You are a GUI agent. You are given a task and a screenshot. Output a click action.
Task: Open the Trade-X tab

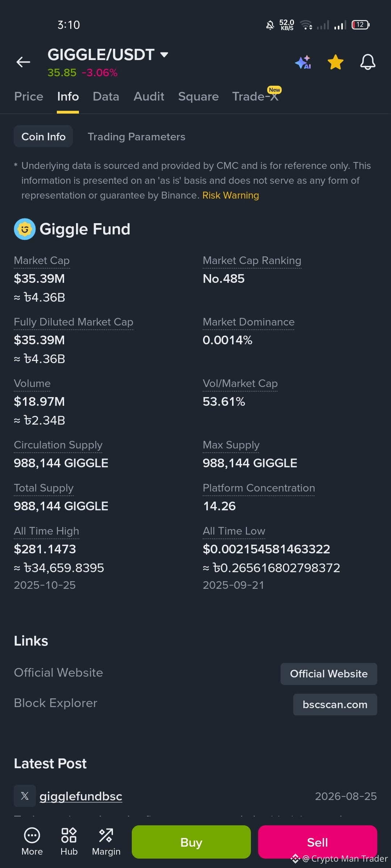point(256,96)
